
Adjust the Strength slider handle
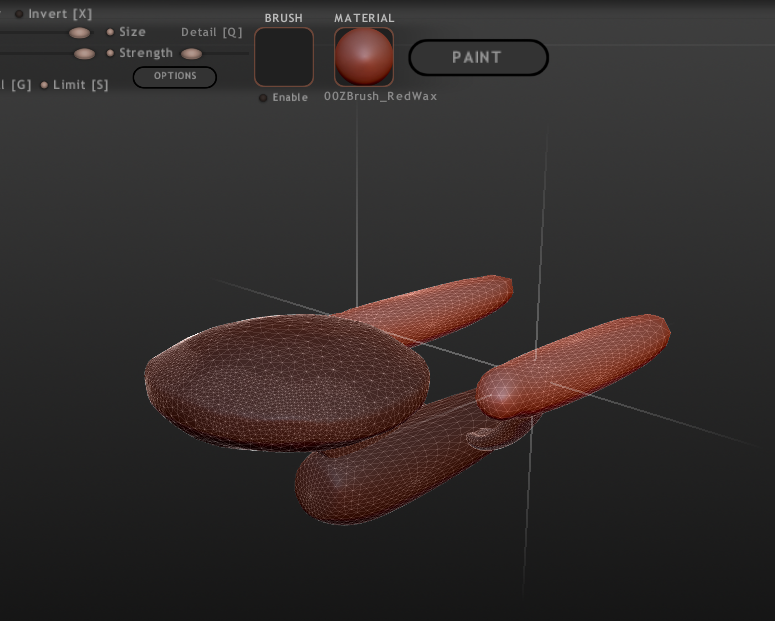85,54
